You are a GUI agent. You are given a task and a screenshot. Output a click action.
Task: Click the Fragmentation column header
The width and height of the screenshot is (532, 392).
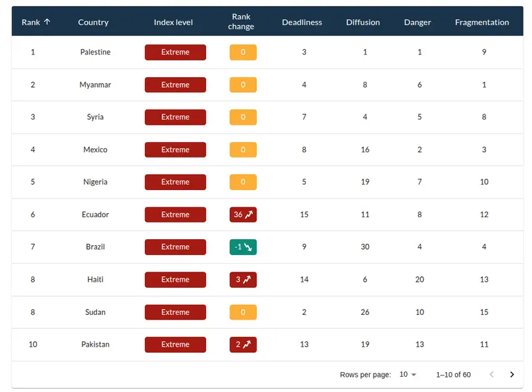click(x=482, y=22)
